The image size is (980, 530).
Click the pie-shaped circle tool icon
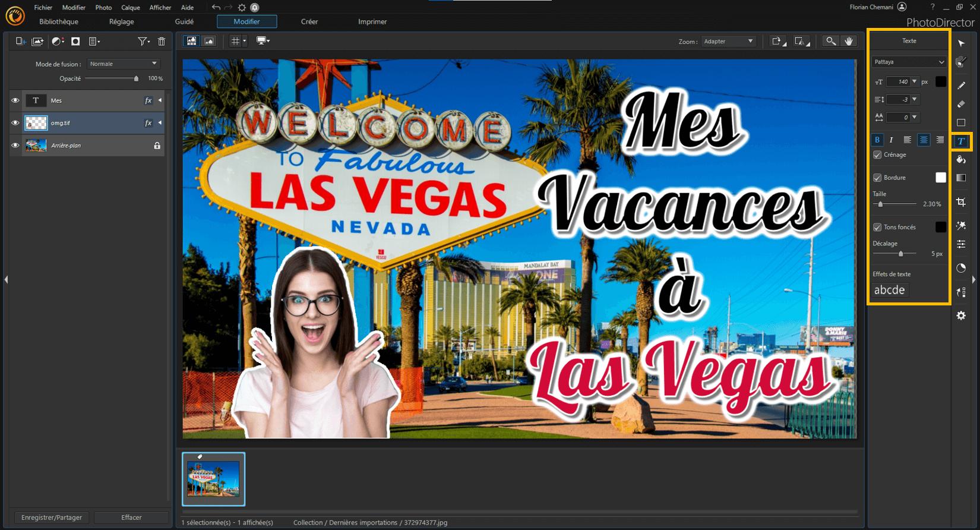(961, 268)
